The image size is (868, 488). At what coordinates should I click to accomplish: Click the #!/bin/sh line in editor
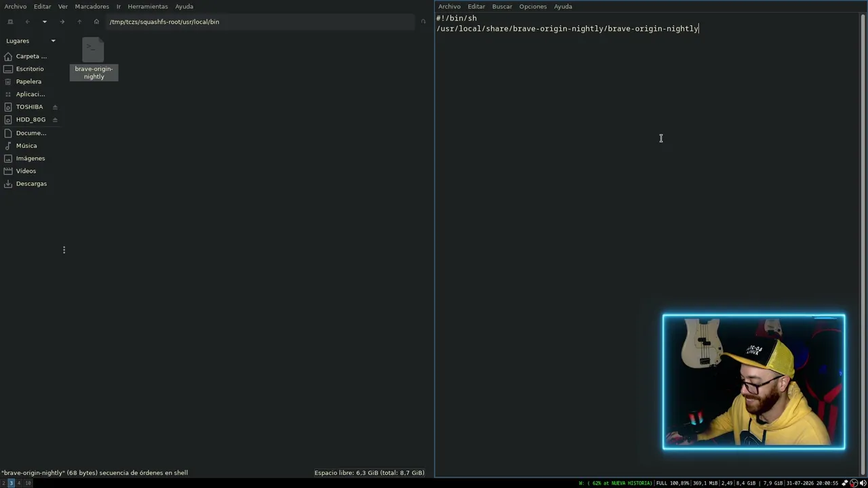point(456,18)
